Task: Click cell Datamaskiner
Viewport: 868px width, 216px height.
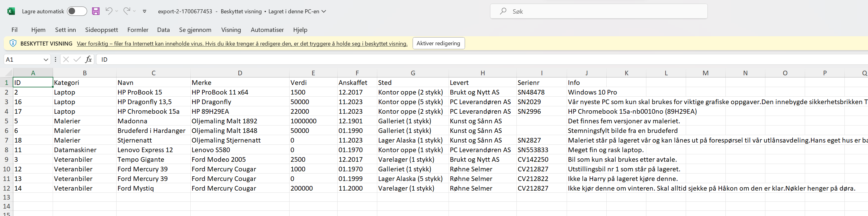Action: coord(84,150)
